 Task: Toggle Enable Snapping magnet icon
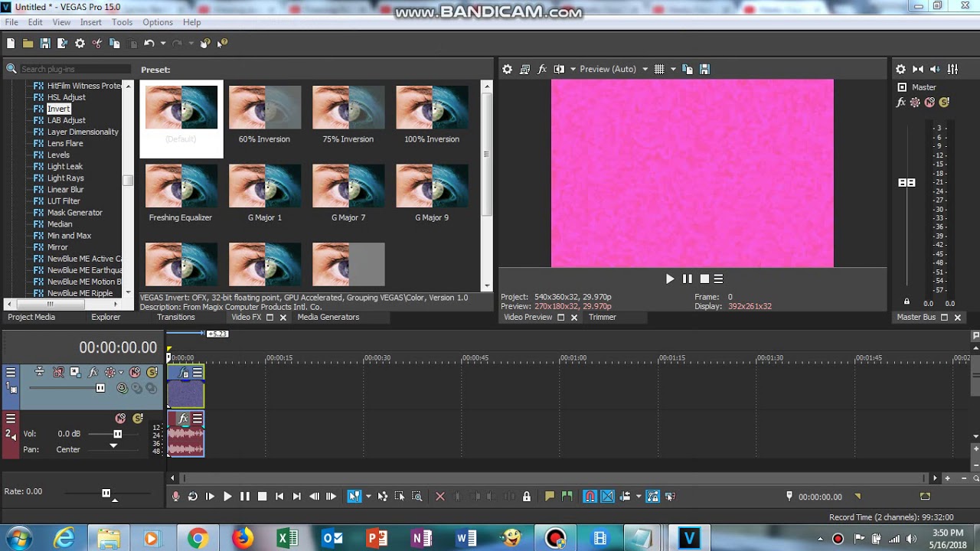[590, 497]
